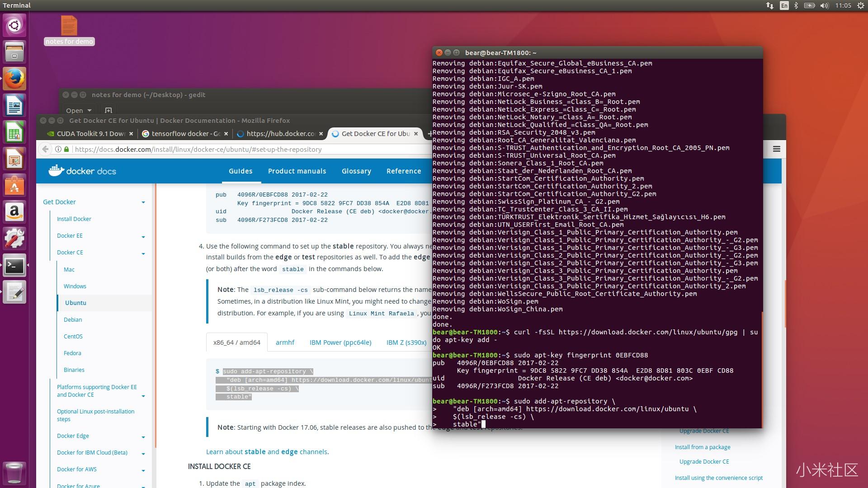Image resolution: width=868 pixels, height=488 pixels.
Task: Click green padlock in address bar
Action: click(x=67, y=149)
